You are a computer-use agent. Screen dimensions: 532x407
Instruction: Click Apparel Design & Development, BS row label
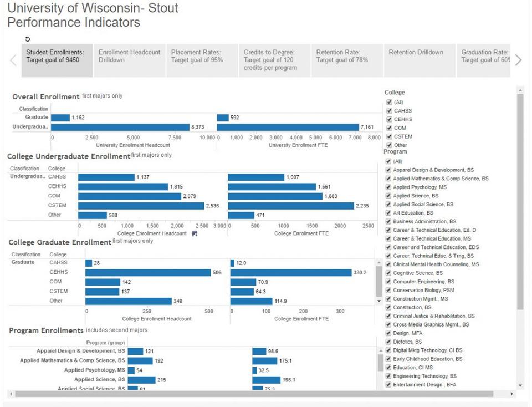[x=81, y=351]
